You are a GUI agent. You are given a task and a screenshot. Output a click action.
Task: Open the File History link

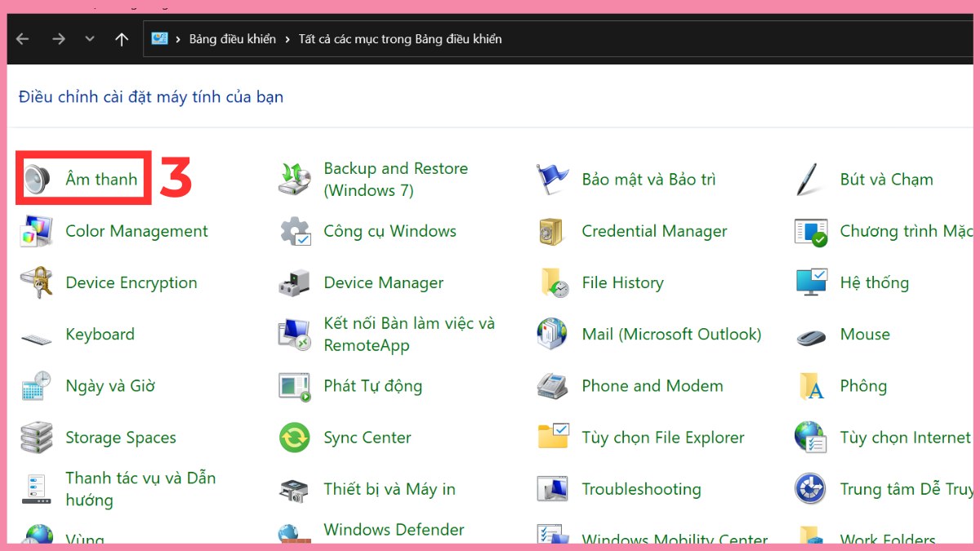[622, 283]
